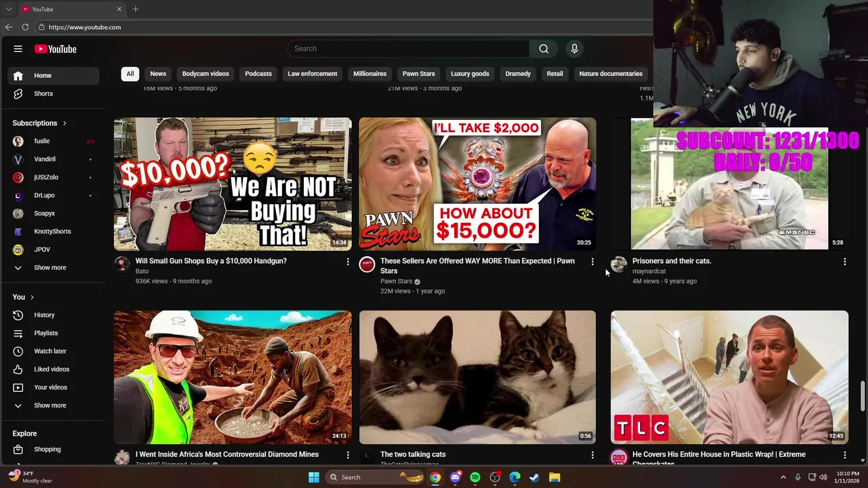Open the Vandiril subscription channel
Image resolution: width=868 pixels, height=488 pixels.
click(54, 159)
